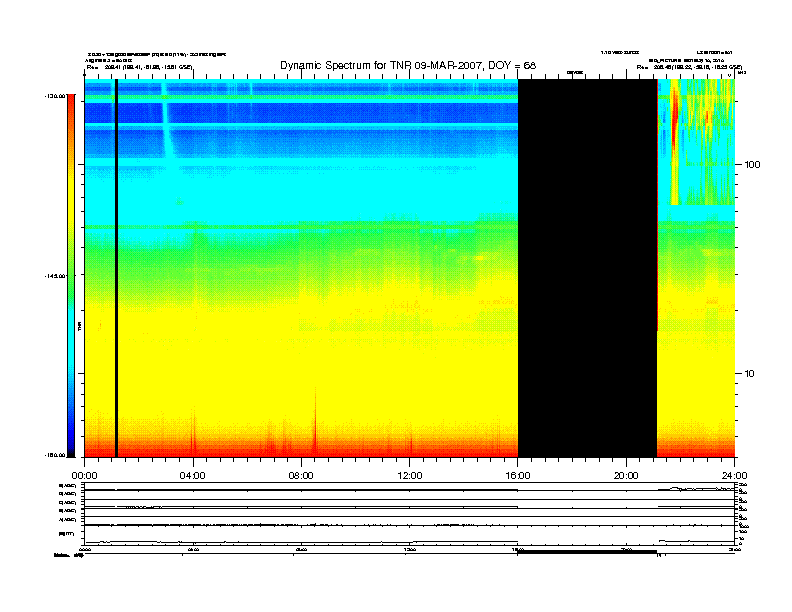Click the -160.00 color scale label
Screen dimensions: 792x612
55,455
